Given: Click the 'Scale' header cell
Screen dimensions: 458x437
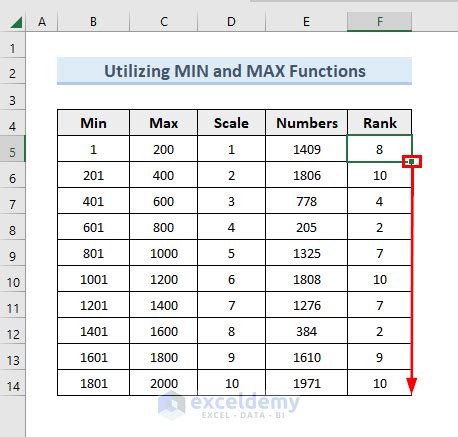Looking at the screenshot, I should coord(231,123).
